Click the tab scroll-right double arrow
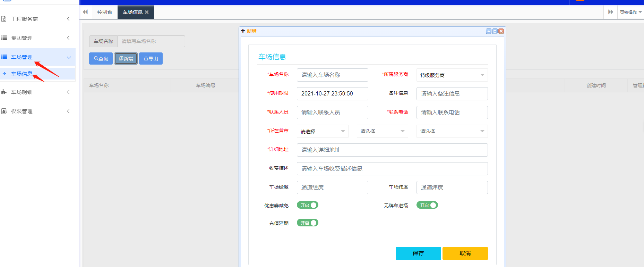 pos(611,12)
